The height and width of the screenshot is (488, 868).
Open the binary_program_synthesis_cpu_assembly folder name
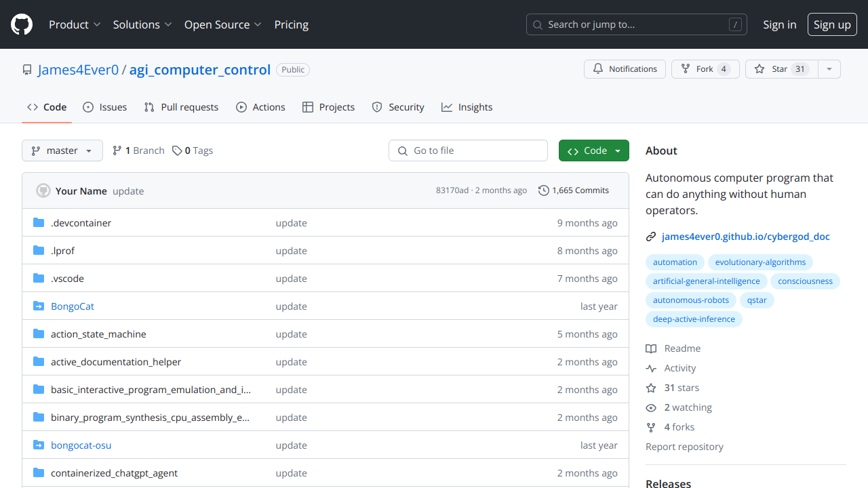click(150, 418)
